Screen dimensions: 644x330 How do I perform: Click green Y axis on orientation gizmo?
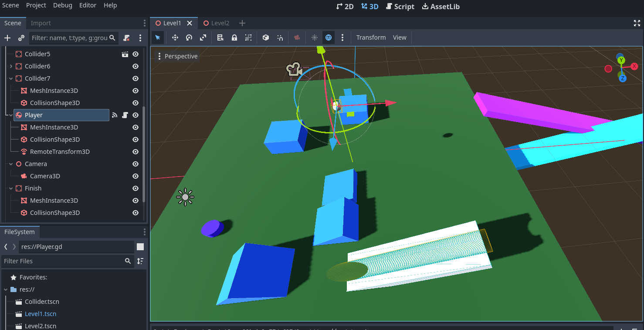tap(621, 60)
